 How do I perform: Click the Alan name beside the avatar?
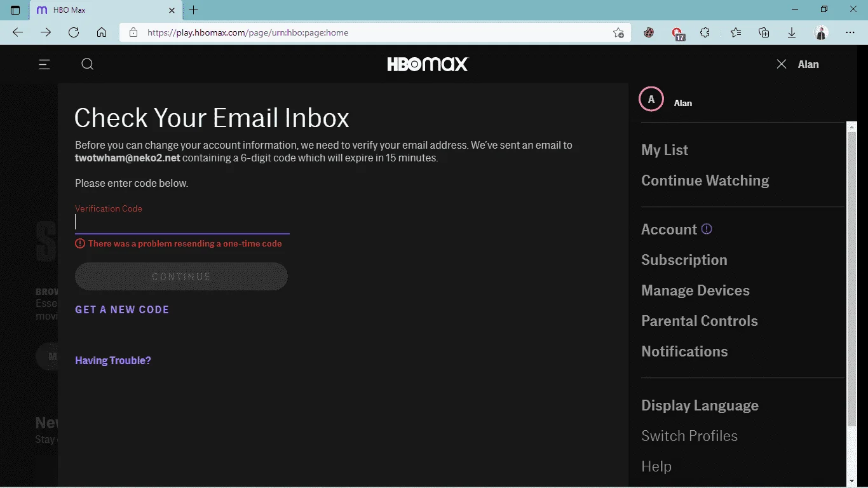[x=683, y=103]
